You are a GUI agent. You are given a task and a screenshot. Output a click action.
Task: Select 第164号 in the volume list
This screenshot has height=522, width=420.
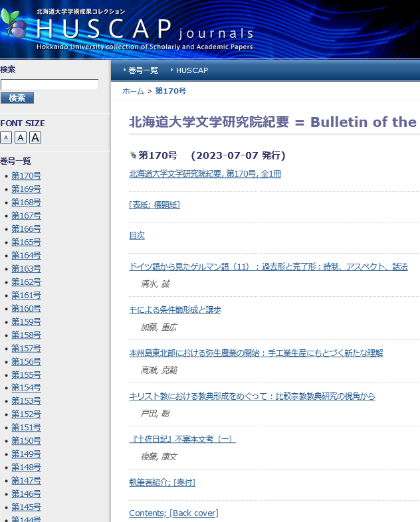[x=27, y=255]
